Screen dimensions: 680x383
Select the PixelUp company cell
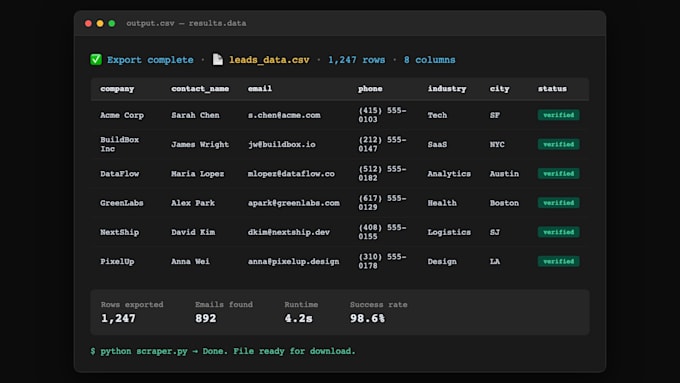click(x=117, y=262)
